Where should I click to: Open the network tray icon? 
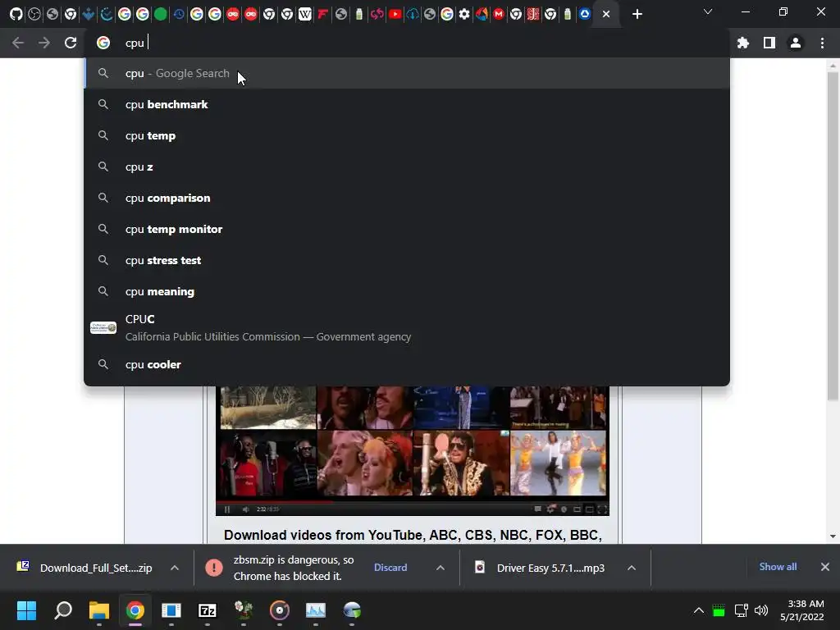pyautogui.click(x=741, y=610)
